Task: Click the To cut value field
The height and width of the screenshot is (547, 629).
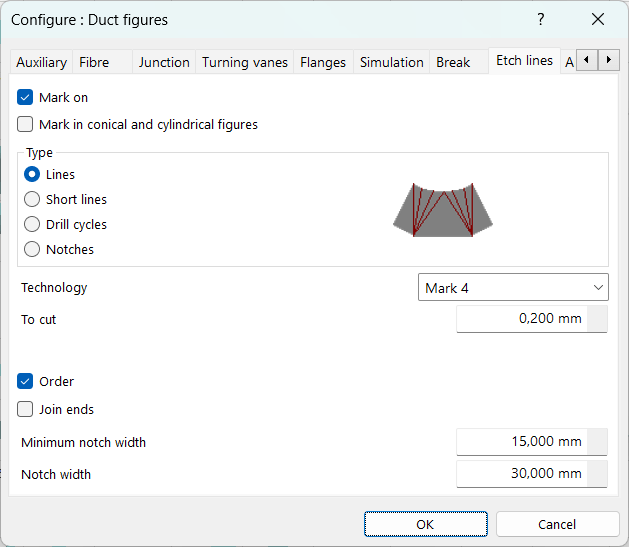Action: [x=522, y=319]
